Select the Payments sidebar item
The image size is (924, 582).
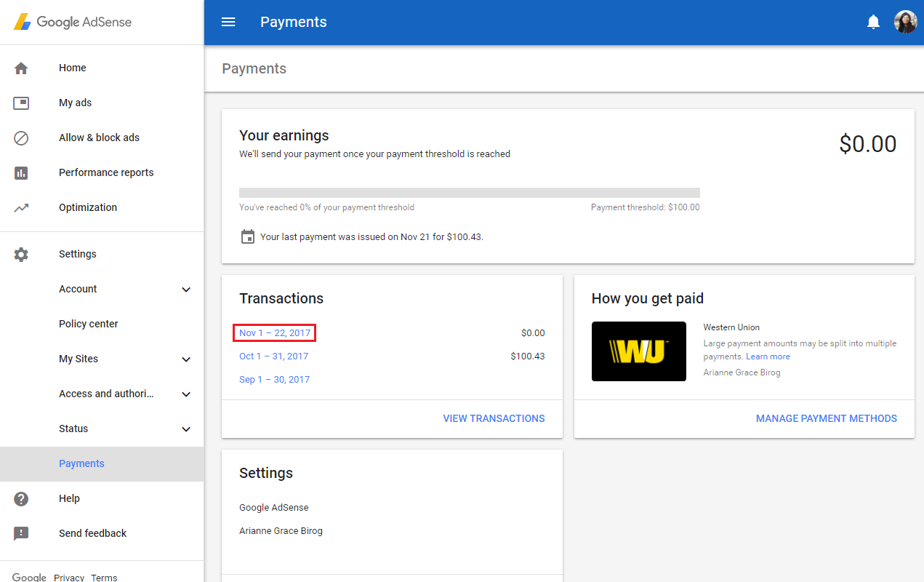[x=102, y=463]
